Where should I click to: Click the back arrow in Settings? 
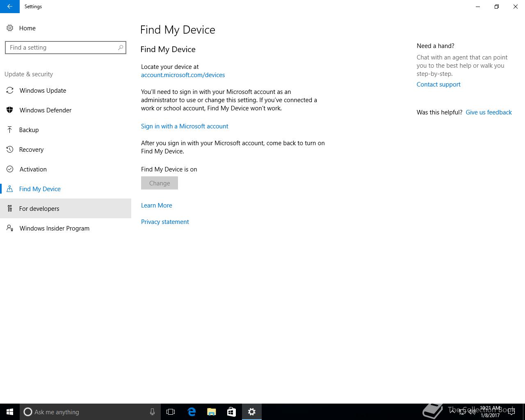tap(9, 7)
